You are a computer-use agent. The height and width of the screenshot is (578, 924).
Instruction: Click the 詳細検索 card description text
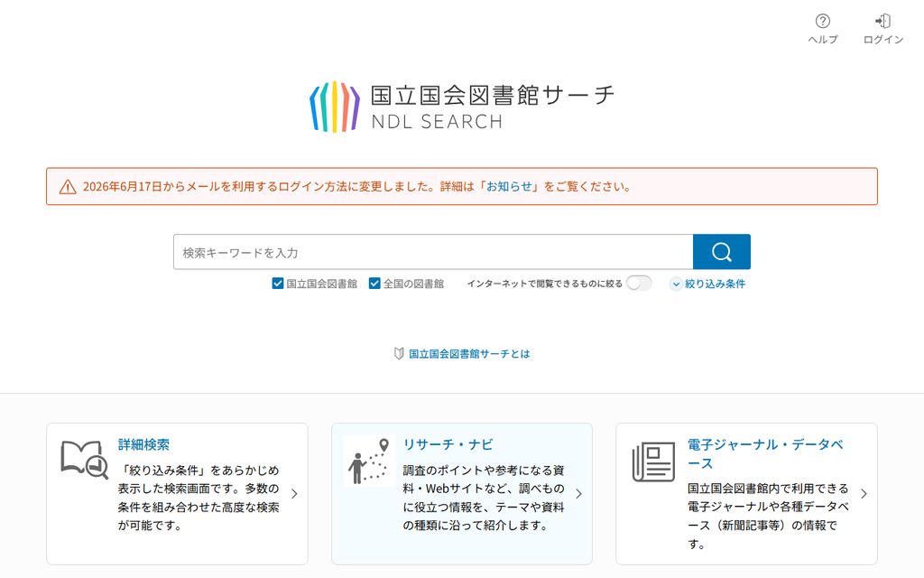click(x=199, y=498)
